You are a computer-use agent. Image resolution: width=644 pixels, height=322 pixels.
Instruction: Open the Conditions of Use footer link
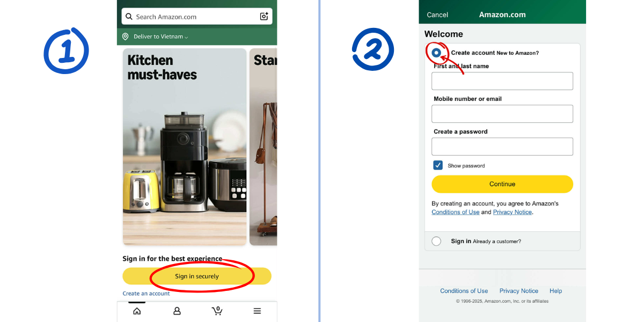pyautogui.click(x=464, y=291)
